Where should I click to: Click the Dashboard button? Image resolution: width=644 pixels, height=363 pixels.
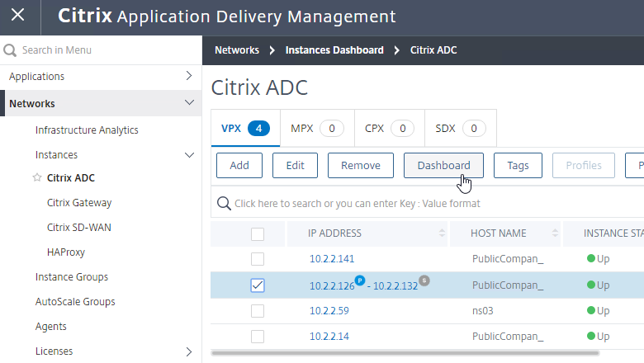[x=443, y=165]
